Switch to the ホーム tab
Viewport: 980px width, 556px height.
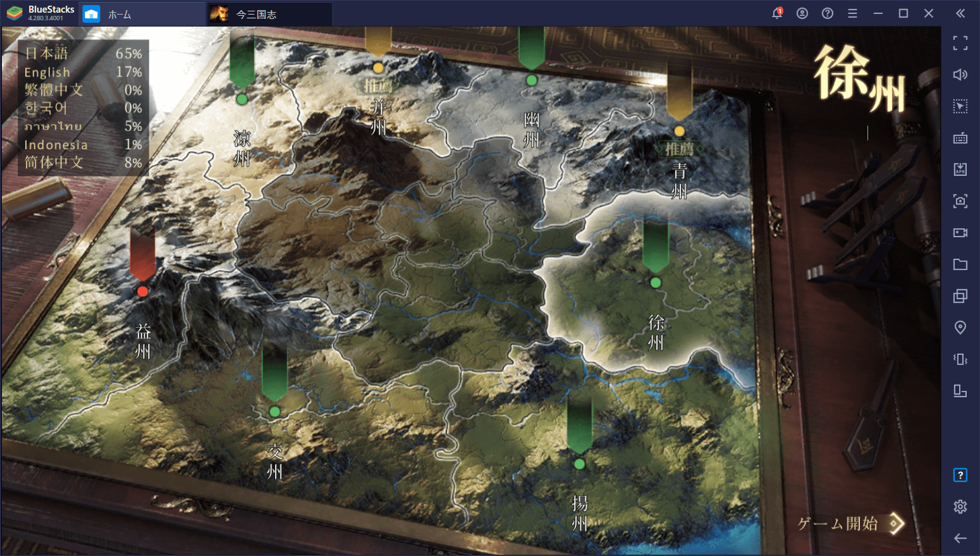(142, 14)
